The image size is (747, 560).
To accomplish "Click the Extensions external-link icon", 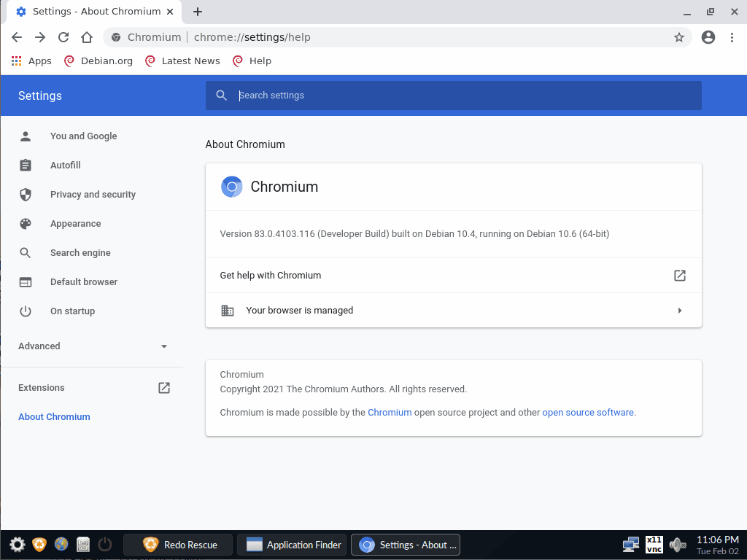I will pyautogui.click(x=164, y=388).
